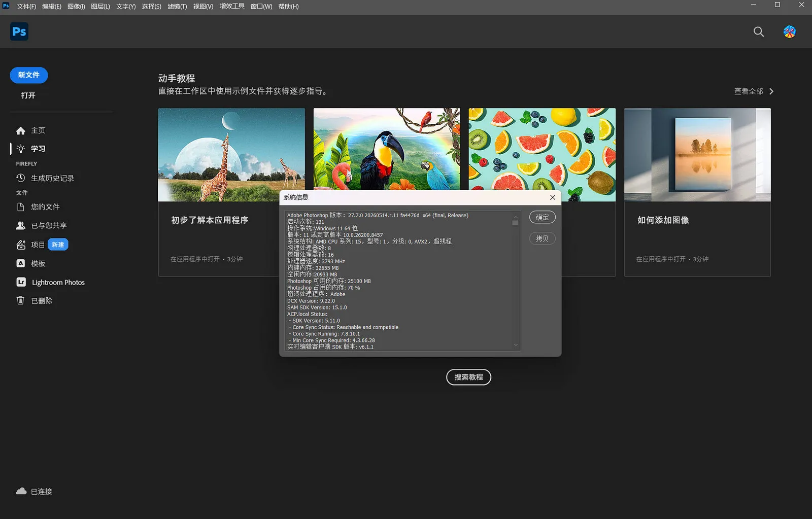Click the 启动次数: 131 line
Viewport: 812px width, 519px height.
tap(306, 222)
